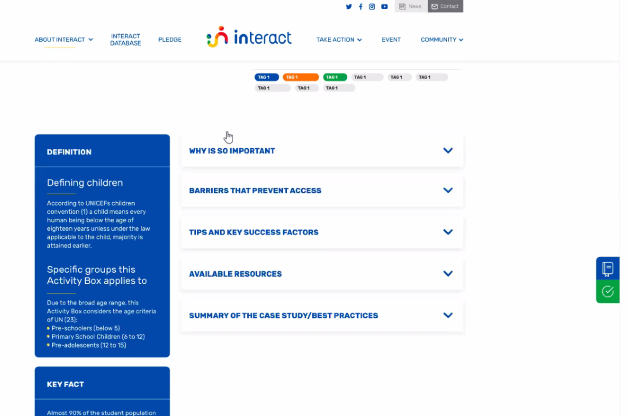This screenshot has height=416, width=628.
Task: Click the News button
Action: [x=409, y=7]
